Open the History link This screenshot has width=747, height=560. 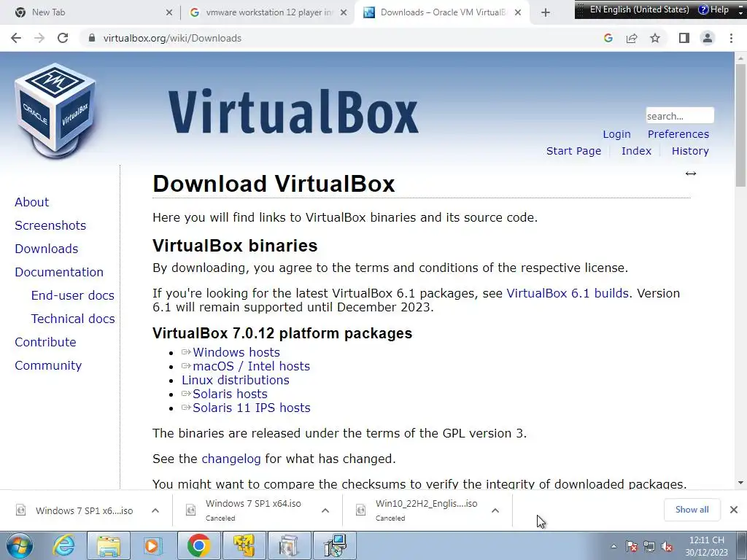click(x=690, y=151)
